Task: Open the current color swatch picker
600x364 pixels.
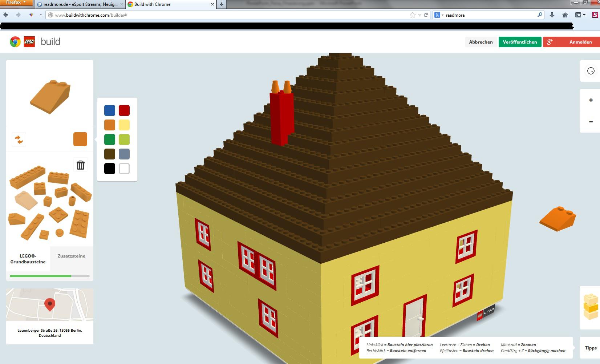Action: point(80,139)
